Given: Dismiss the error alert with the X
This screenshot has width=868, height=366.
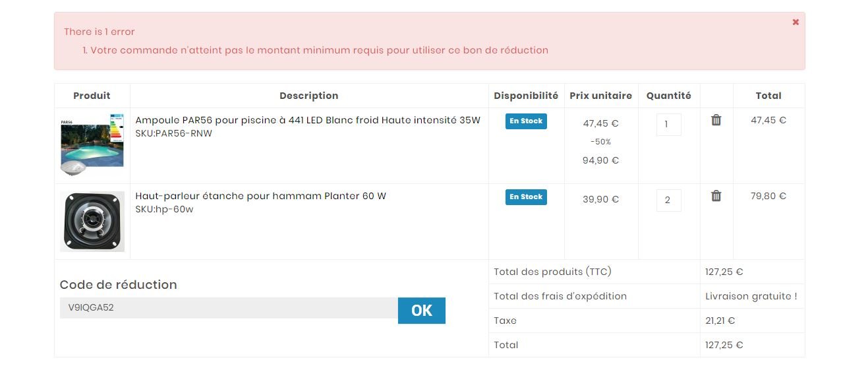Looking at the screenshot, I should click(796, 22).
